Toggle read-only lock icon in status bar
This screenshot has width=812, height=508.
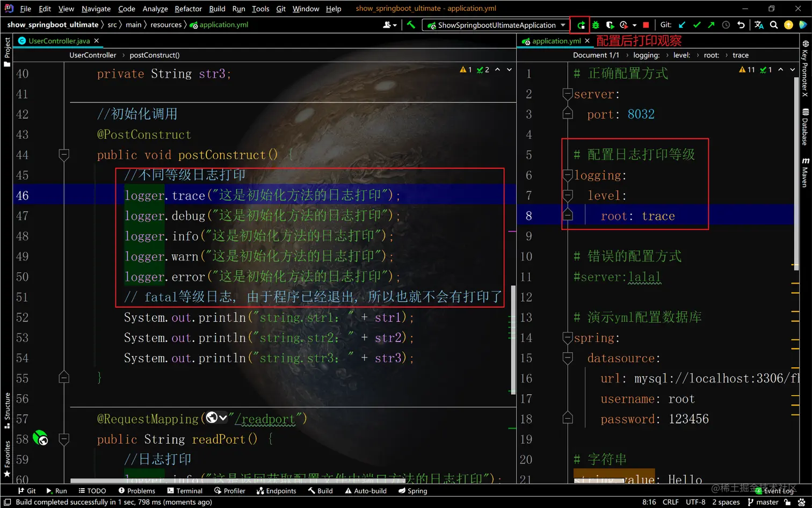tap(787, 502)
